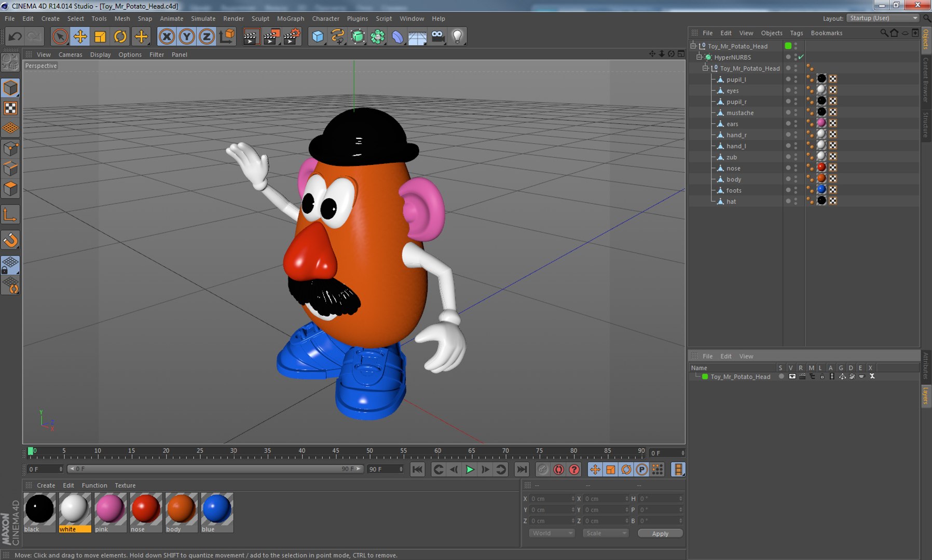The image size is (932, 560).
Task: Click the coordinate system icon
Action: point(227,36)
